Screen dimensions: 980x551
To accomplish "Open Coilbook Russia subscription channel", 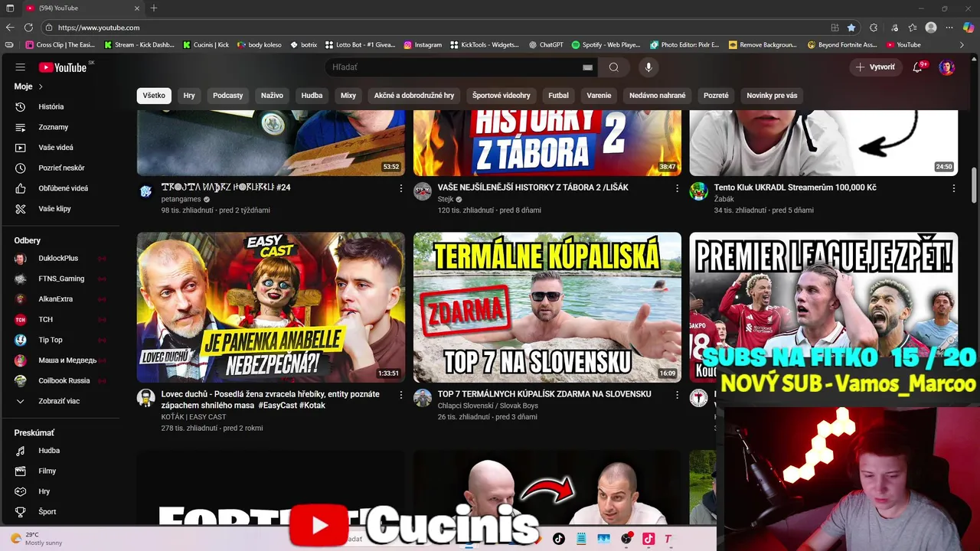I will (x=65, y=380).
